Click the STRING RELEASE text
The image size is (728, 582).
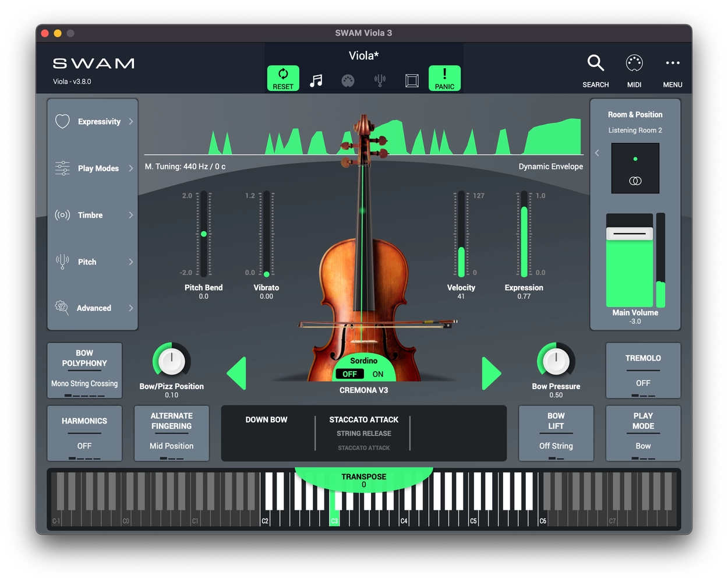coord(364,433)
